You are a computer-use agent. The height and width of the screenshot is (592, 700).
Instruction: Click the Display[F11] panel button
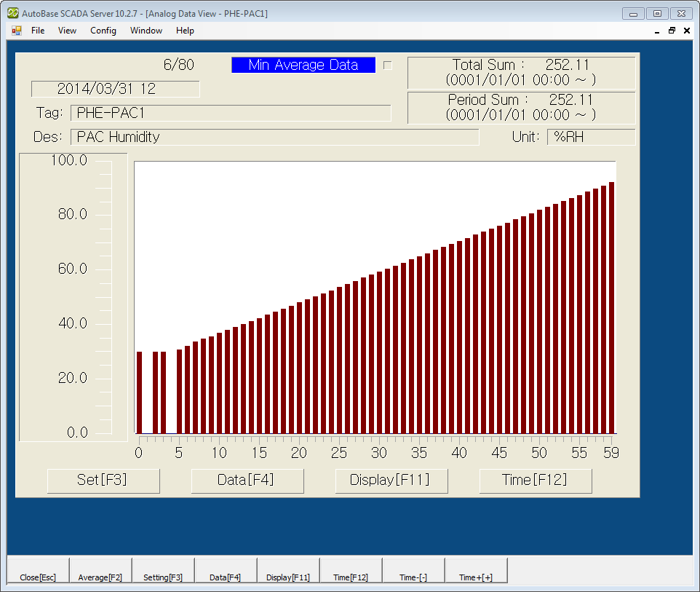point(391,481)
